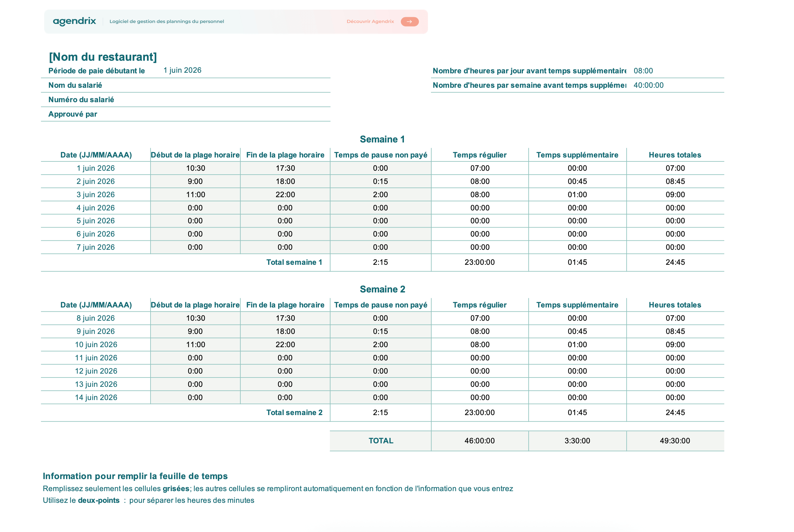The image size is (794, 532).
Task: Click the orange arrow button in banner
Action: [x=409, y=21]
